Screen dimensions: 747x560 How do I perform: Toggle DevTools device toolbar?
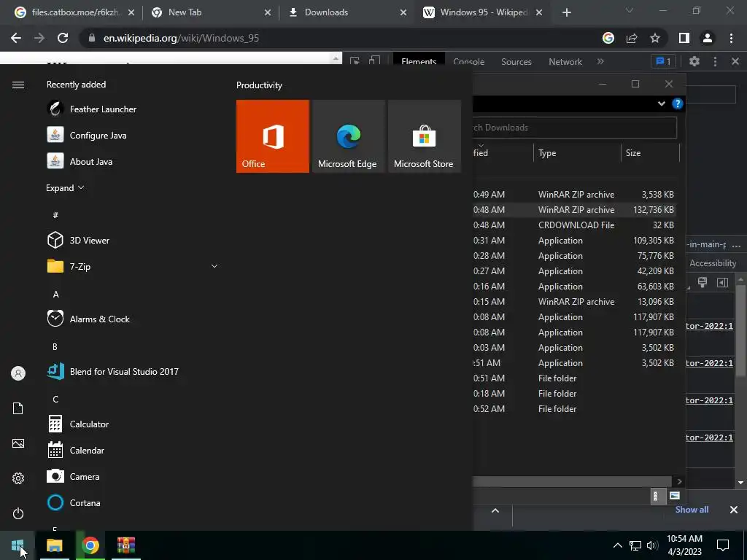pos(374,61)
